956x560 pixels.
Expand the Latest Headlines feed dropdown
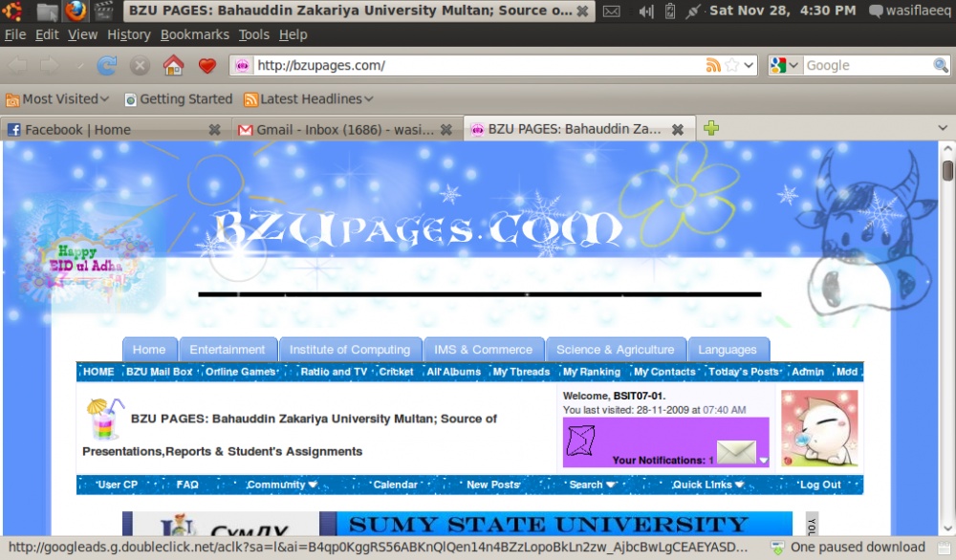308,98
